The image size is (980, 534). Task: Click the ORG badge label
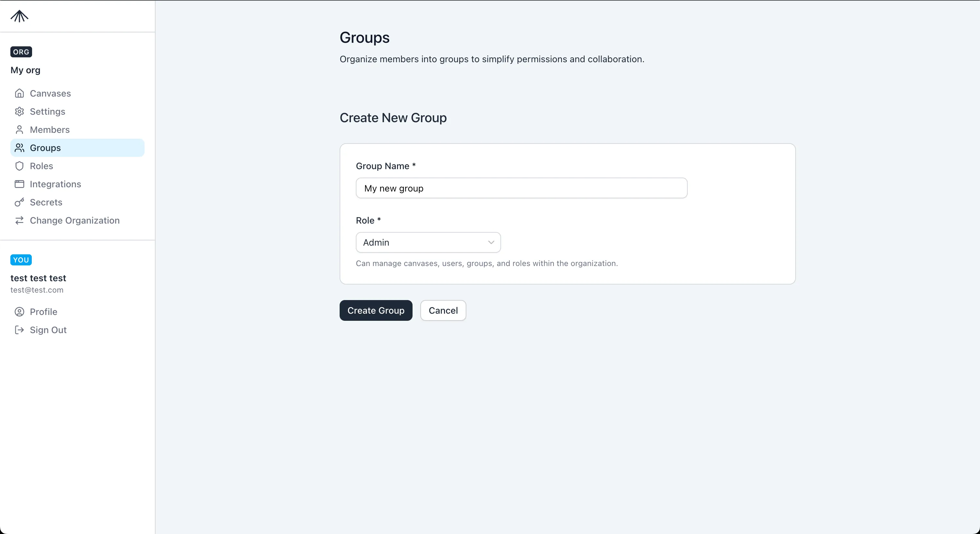click(x=21, y=52)
